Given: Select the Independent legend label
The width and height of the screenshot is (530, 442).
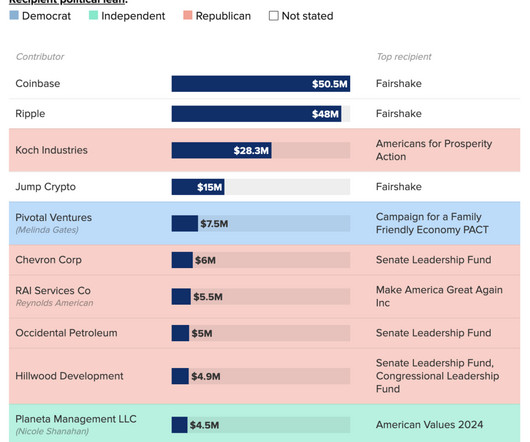Looking at the screenshot, I should coord(133,16).
